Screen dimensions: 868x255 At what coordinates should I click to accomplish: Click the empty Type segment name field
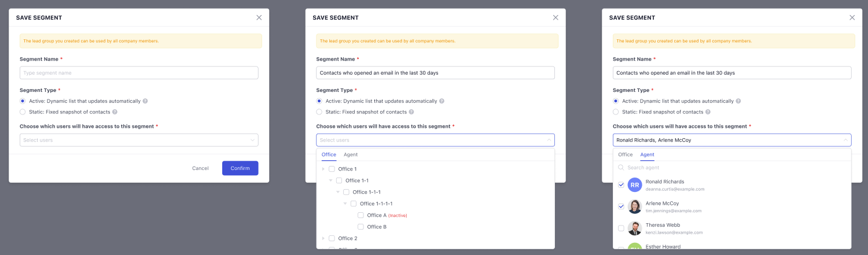[139, 73]
